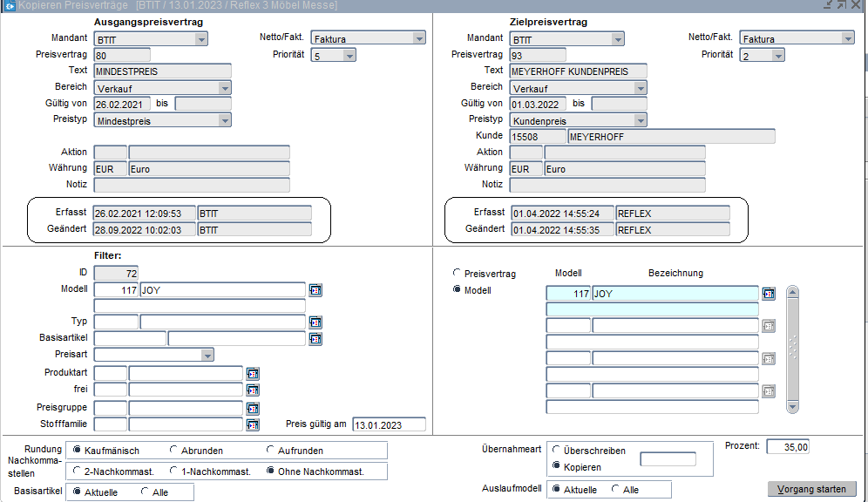This screenshot has height=502, width=868.
Task: Click the Prozent input field
Action: pos(789,447)
